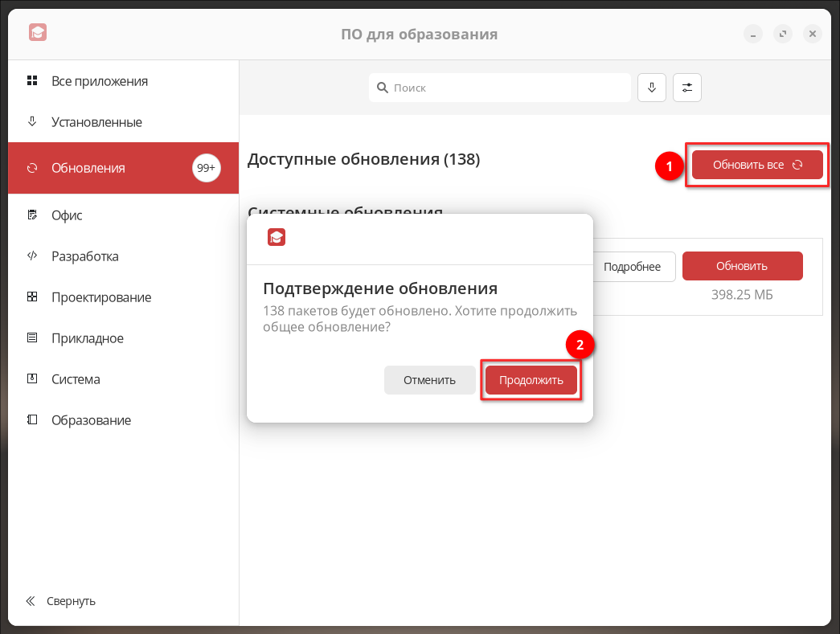
Task: Click the 99+ updates badge
Action: click(x=207, y=168)
